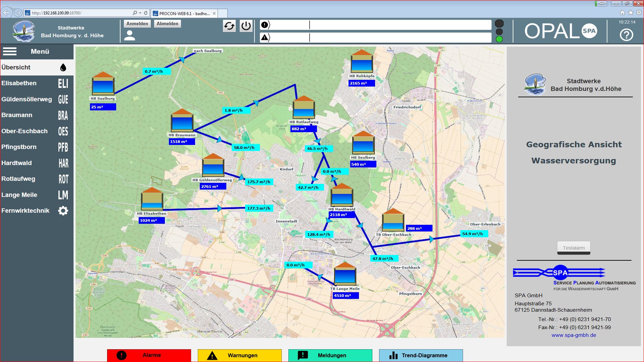
Task: Click browser favorites star icon
Action: (x=631, y=12)
